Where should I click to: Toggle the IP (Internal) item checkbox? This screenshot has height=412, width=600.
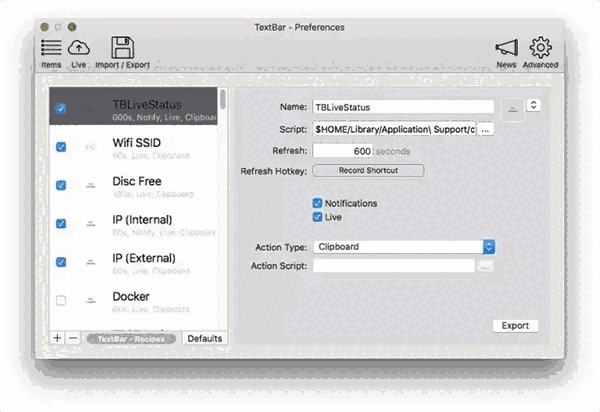61,223
